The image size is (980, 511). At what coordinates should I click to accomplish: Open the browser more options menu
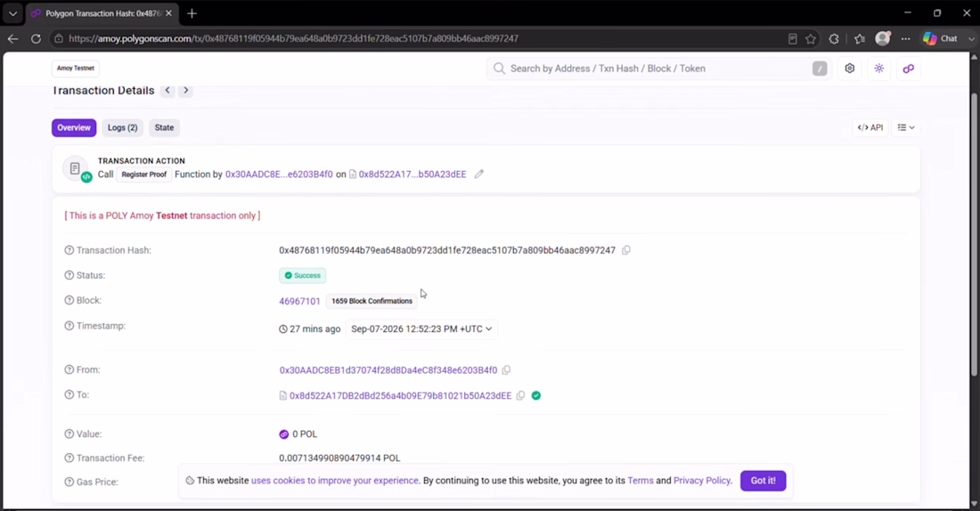906,39
